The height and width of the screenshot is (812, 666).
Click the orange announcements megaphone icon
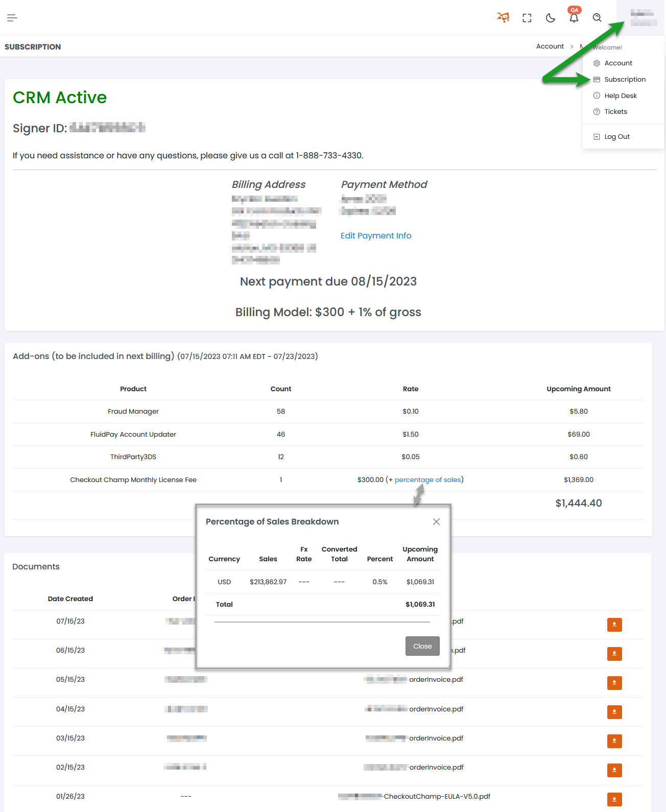[x=503, y=18]
